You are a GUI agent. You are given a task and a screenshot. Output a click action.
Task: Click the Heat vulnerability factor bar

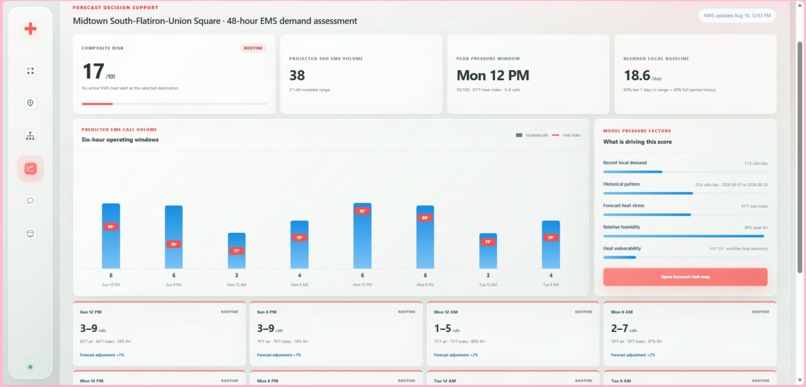[685, 257]
